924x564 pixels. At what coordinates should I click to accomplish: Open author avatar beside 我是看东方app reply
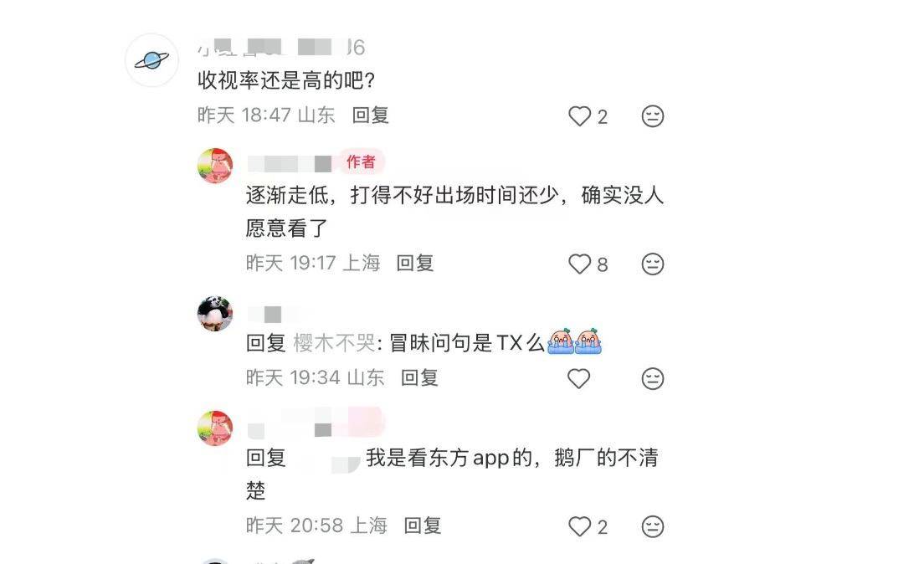click(215, 428)
